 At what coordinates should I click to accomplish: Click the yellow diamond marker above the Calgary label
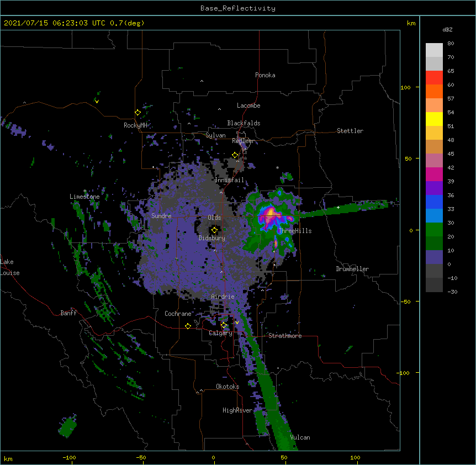tap(224, 325)
